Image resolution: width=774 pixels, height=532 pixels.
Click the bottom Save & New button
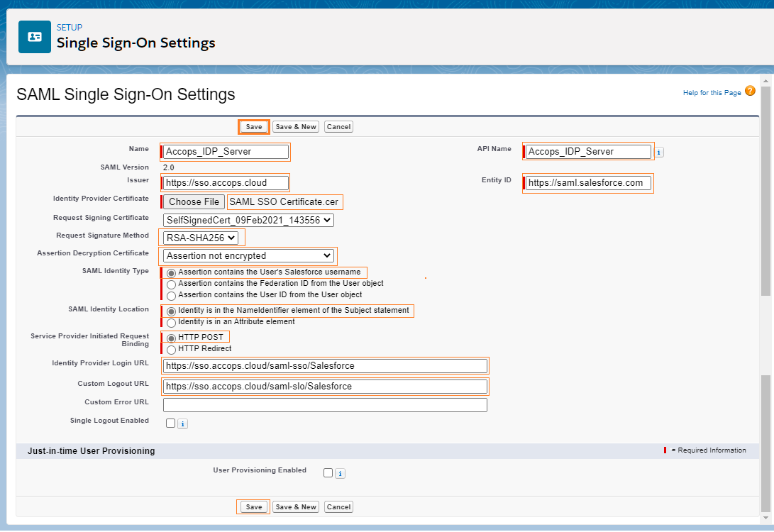296,507
